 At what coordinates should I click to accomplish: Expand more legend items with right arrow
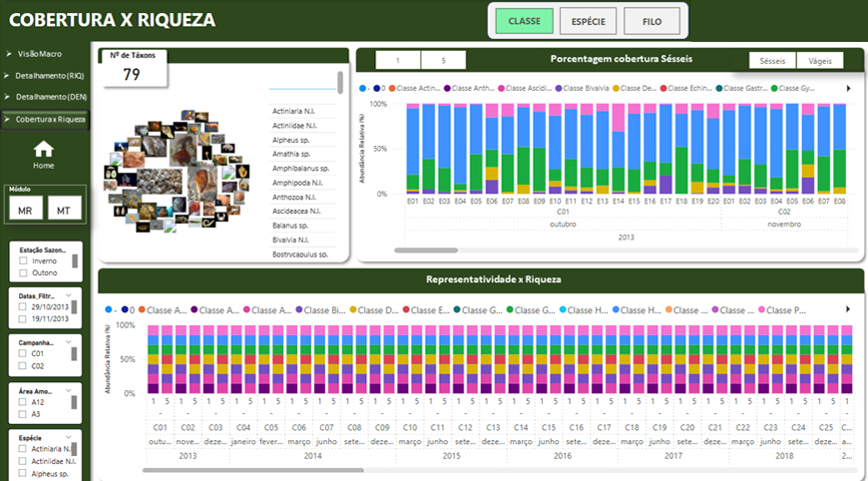[848, 89]
